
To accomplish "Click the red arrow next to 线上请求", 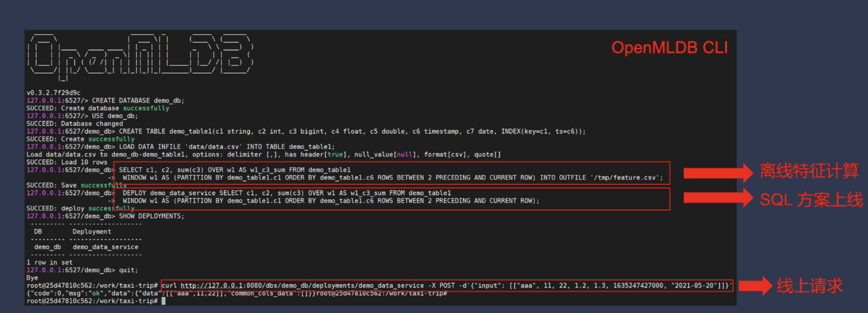I will [x=753, y=286].
